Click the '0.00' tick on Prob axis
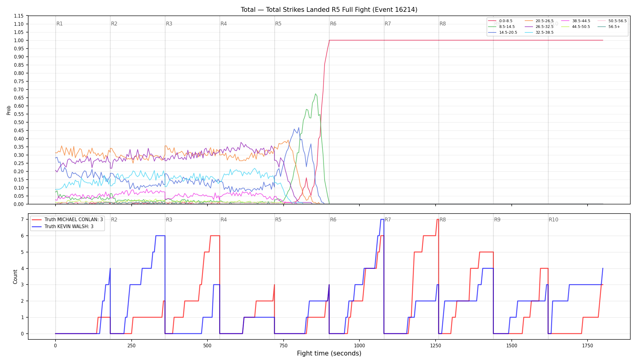The width and height of the screenshot is (637, 364). coord(19,204)
